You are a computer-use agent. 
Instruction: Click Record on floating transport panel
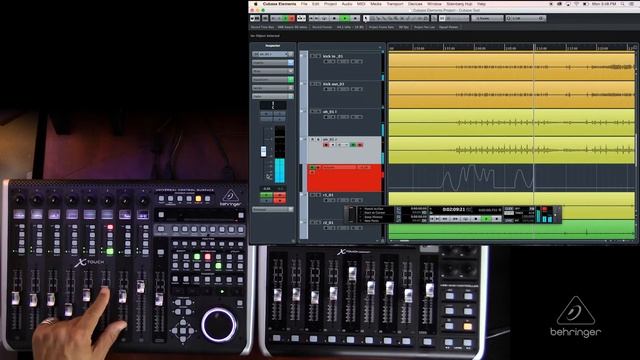[x=497, y=219]
